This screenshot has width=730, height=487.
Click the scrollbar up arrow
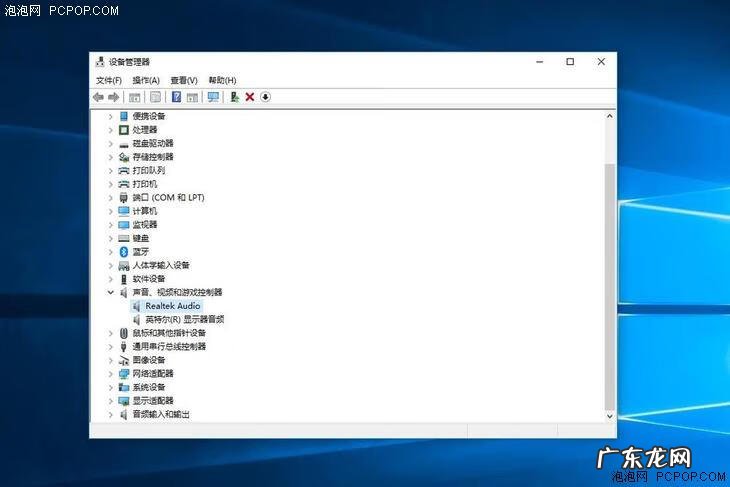click(x=609, y=116)
